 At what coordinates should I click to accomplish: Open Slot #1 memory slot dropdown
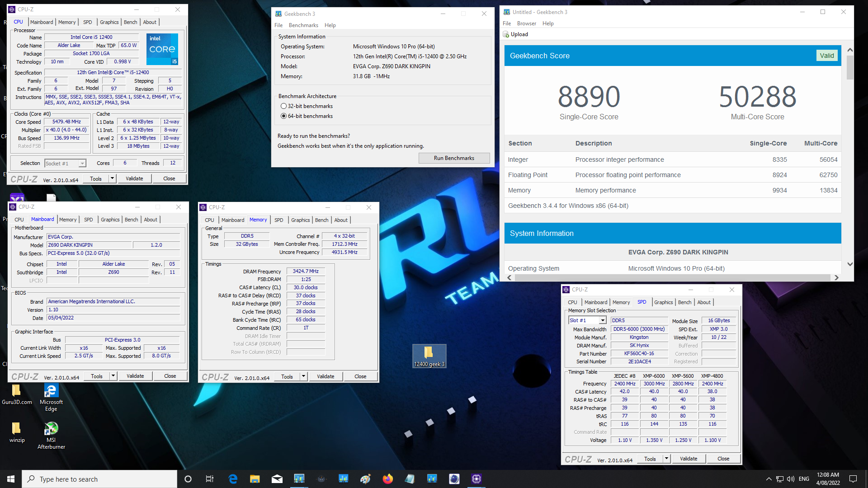[x=587, y=320]
